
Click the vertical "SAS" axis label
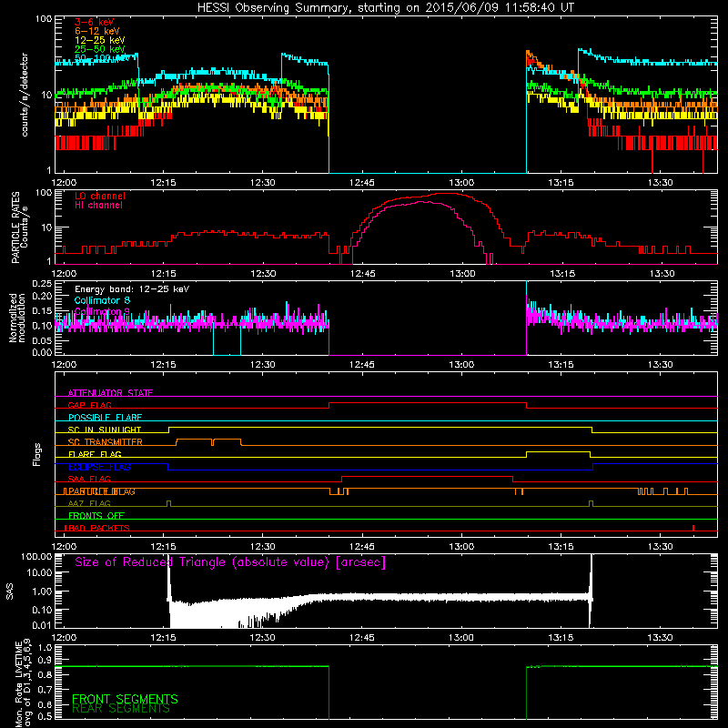(x=10, y=591)
